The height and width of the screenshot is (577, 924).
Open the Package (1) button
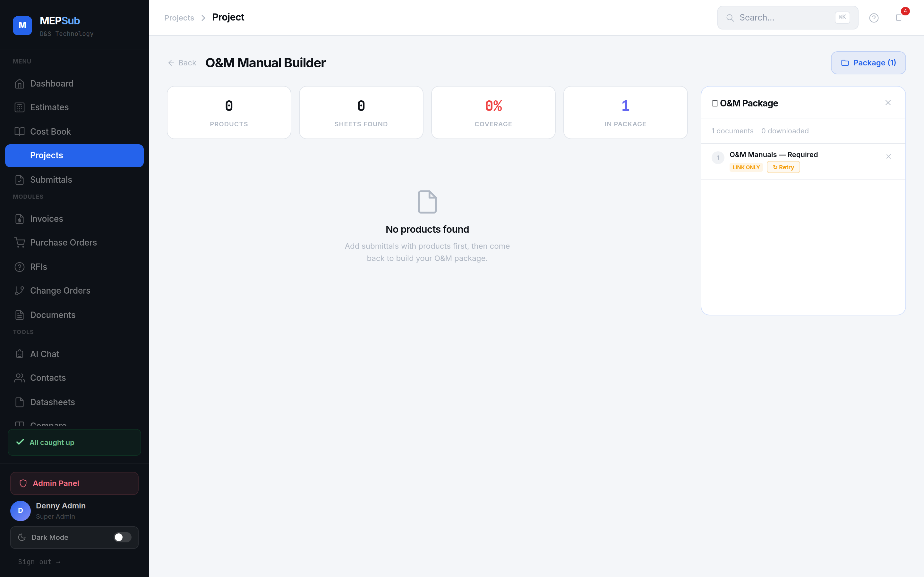pyautogui.click(x=868, y=63)
